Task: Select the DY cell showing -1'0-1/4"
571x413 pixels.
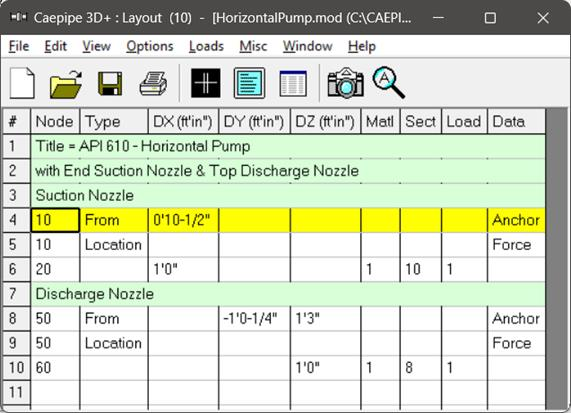Action: click(x=255, y=319)
